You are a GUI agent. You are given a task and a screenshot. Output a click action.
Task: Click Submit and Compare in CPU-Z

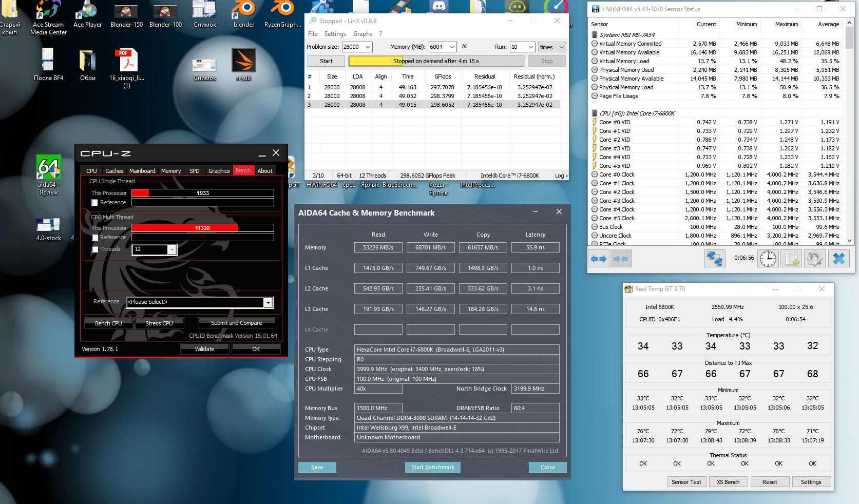pyautogui.click(x=236, y=323)
